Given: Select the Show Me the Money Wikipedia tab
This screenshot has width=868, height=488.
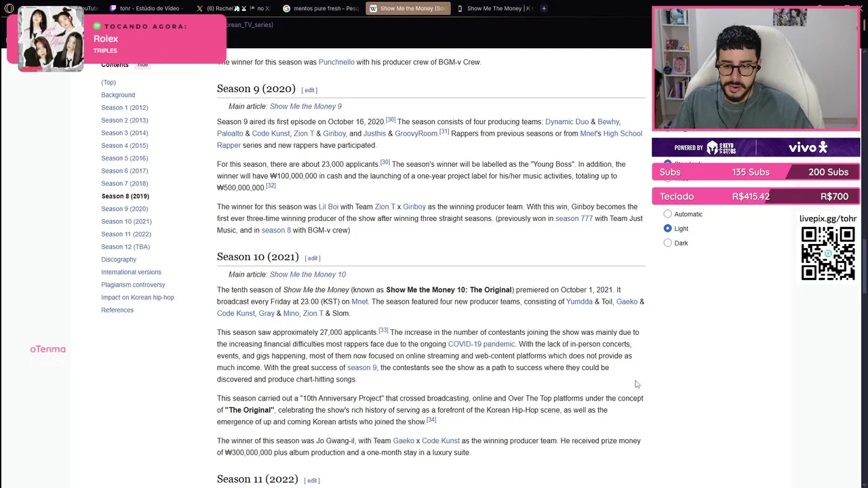Looking at the screenshot, I should 408,9.
